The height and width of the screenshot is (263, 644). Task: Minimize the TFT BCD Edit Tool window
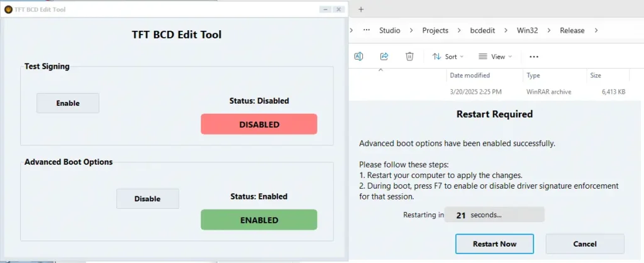click(325, 9)
